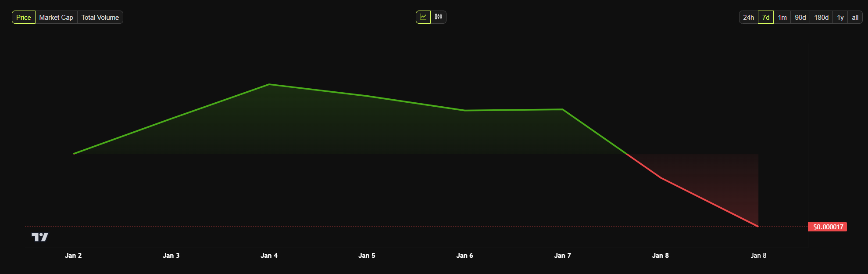Set time range to 24h
868x274 pixels.
[748, 17]
